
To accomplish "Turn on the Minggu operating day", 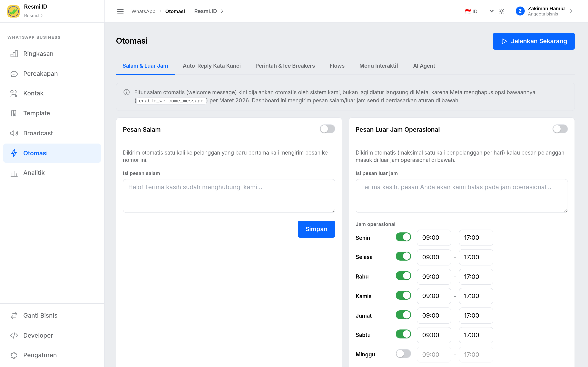I will click(x=403, y=354).
